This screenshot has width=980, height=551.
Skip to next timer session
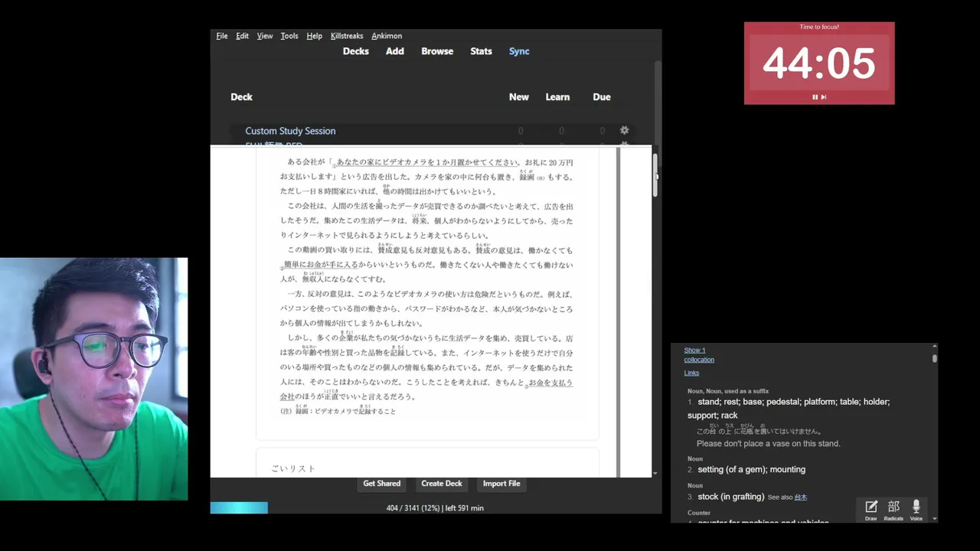(824, 97)
